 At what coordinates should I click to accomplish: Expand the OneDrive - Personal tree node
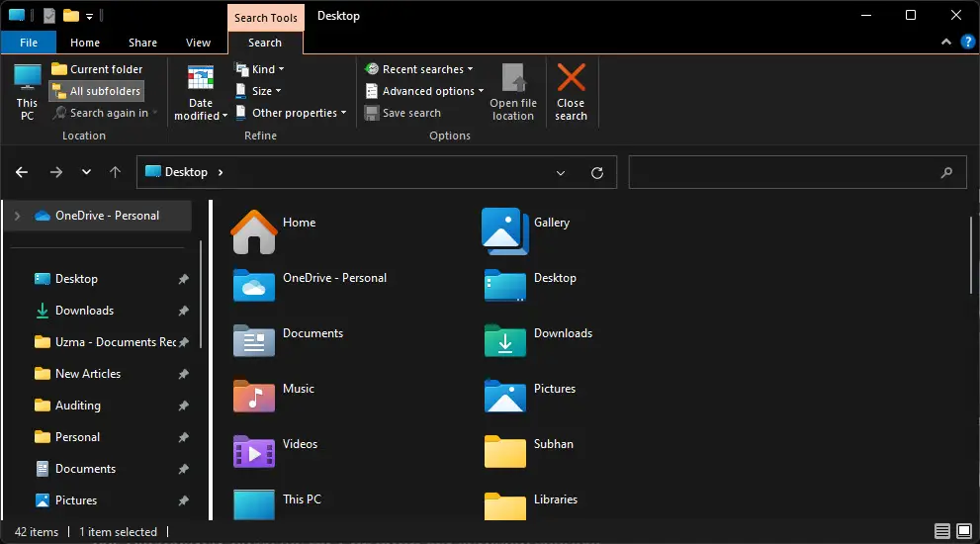(x=18, y=216)
